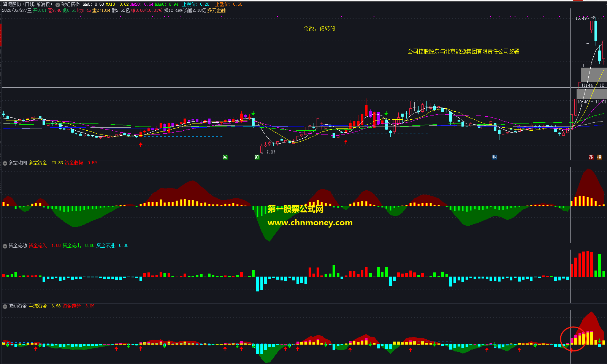The width and height of the screenshot is (607, 364).
Task: Click the 资金流动 panel title
Action: pos(17,245)
